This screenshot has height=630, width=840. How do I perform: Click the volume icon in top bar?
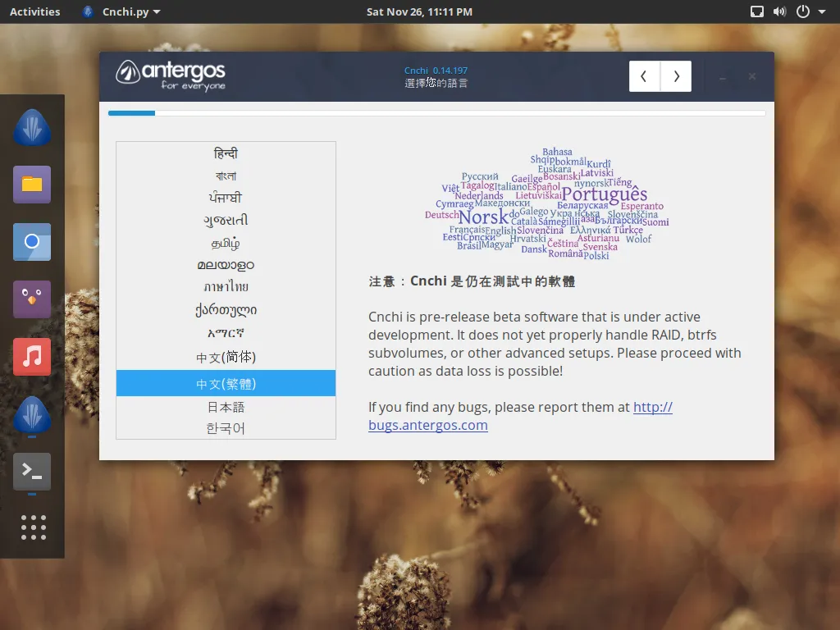click(x=779, y=11)
